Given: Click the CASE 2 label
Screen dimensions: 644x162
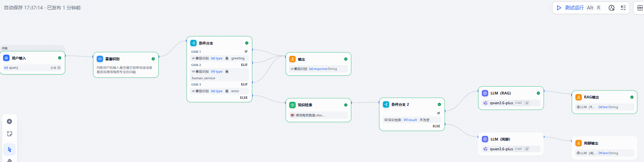Looking at the screenshot, I should click(x=196, y=65).
